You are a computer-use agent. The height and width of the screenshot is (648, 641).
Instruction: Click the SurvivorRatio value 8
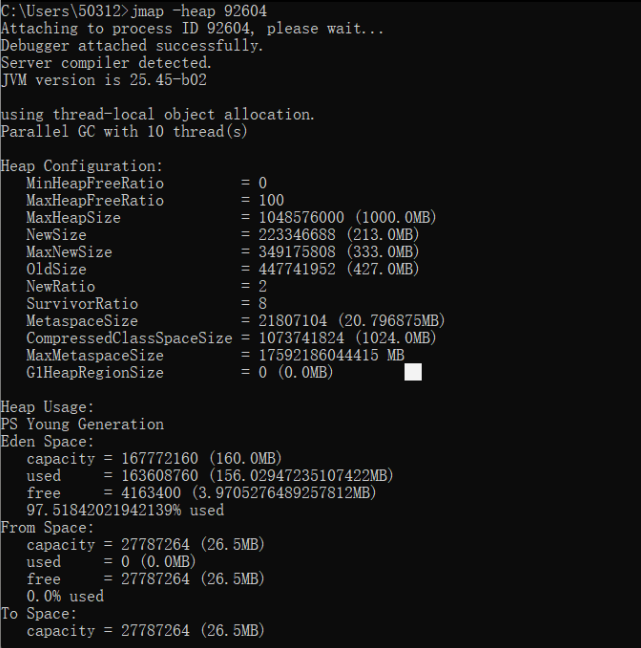262,304
